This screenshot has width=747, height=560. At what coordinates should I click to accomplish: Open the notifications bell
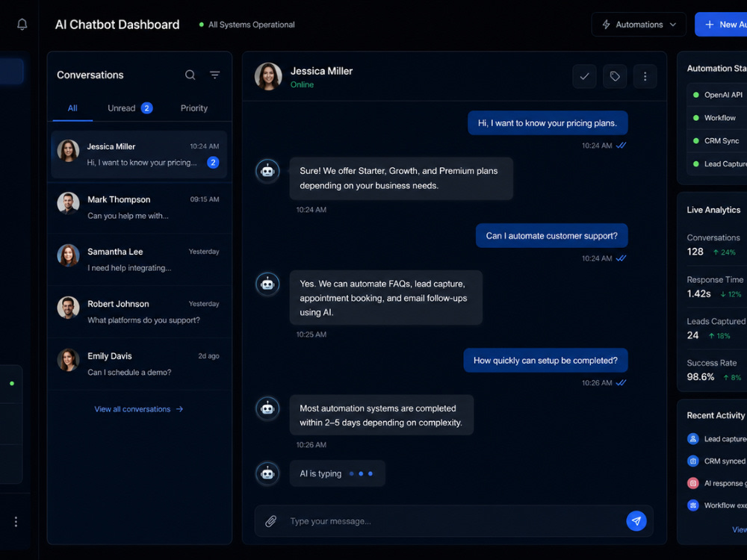[22, 25]
